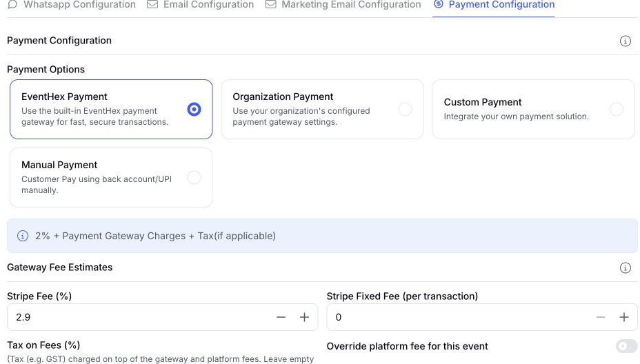Decrease the Stripe Fee (%) value
The height and width of the screenshot is (364, 640).
(x=281, y=317)
